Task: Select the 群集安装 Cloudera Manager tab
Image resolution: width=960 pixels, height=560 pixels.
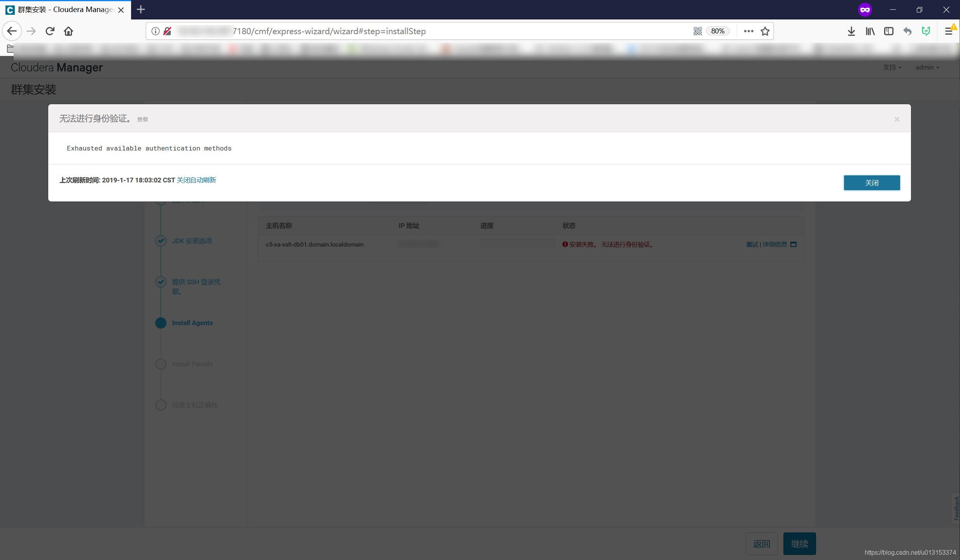Action: coord(64,10)
